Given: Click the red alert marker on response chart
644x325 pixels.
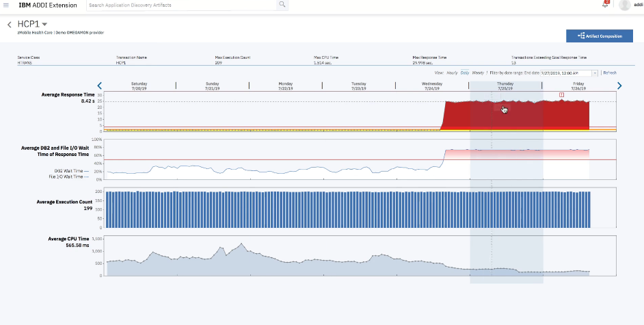Looking at the screenshot, I should click(561, 94).
